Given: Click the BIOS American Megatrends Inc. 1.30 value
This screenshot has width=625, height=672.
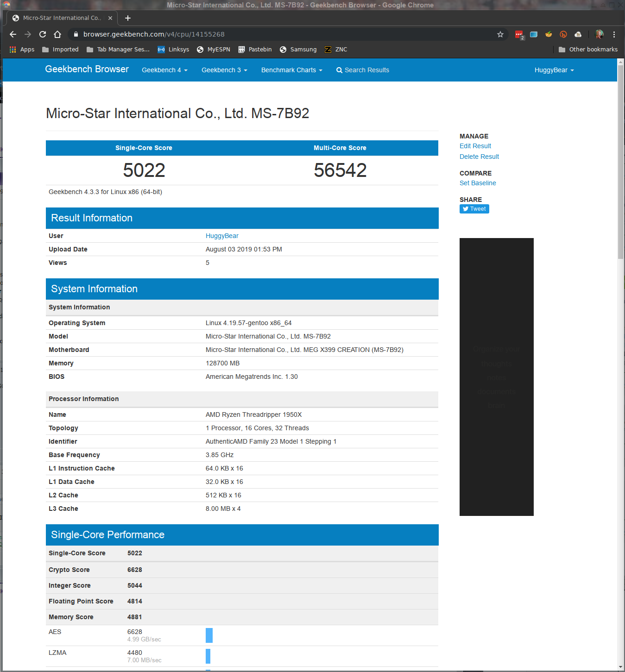Looking at the screenshot, I should [x=252, y=377].
